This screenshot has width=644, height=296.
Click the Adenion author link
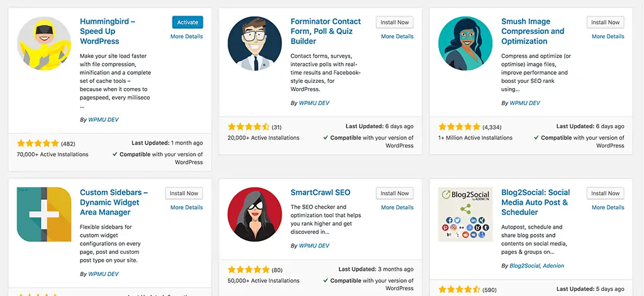[553, 266]
